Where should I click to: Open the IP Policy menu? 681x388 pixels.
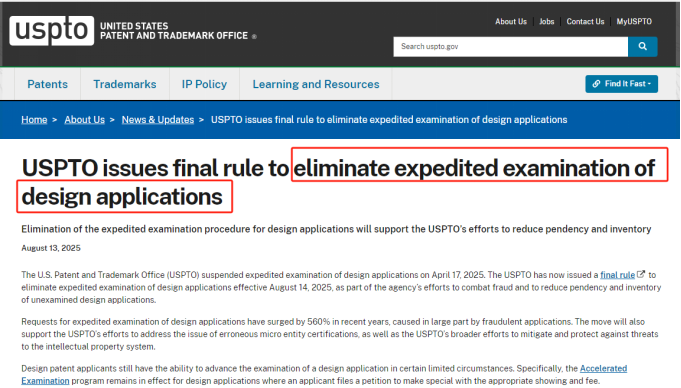204,84
